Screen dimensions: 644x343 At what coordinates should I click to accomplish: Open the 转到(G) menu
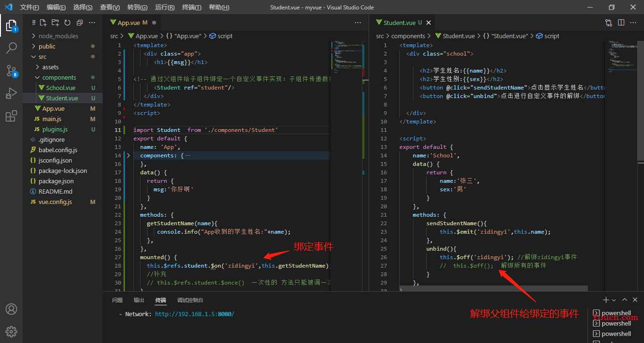137,7
